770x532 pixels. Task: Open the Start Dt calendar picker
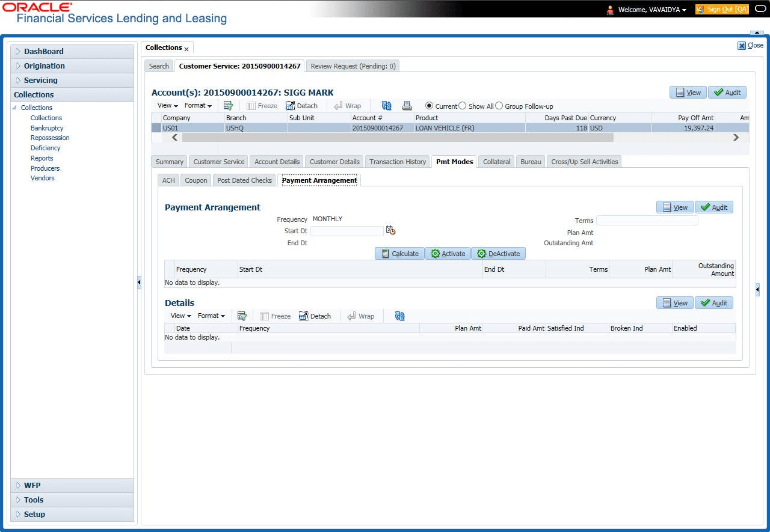390,230
